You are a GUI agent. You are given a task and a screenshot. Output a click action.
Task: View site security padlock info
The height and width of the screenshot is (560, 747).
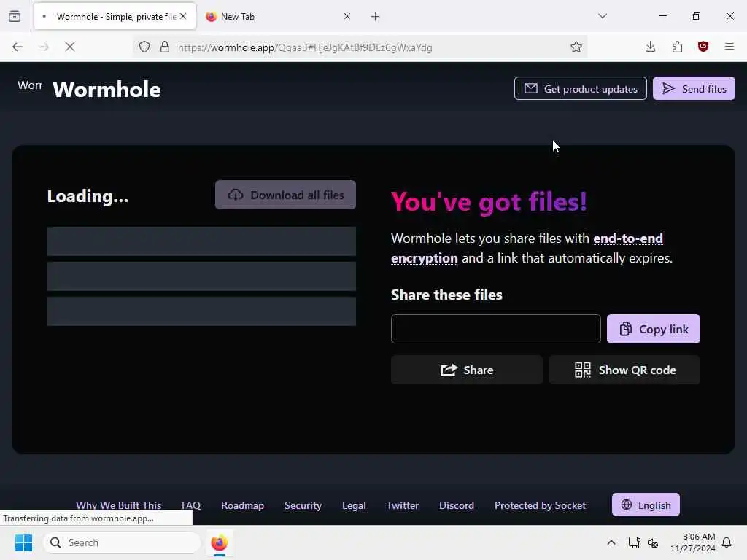[x=165, y=47]
